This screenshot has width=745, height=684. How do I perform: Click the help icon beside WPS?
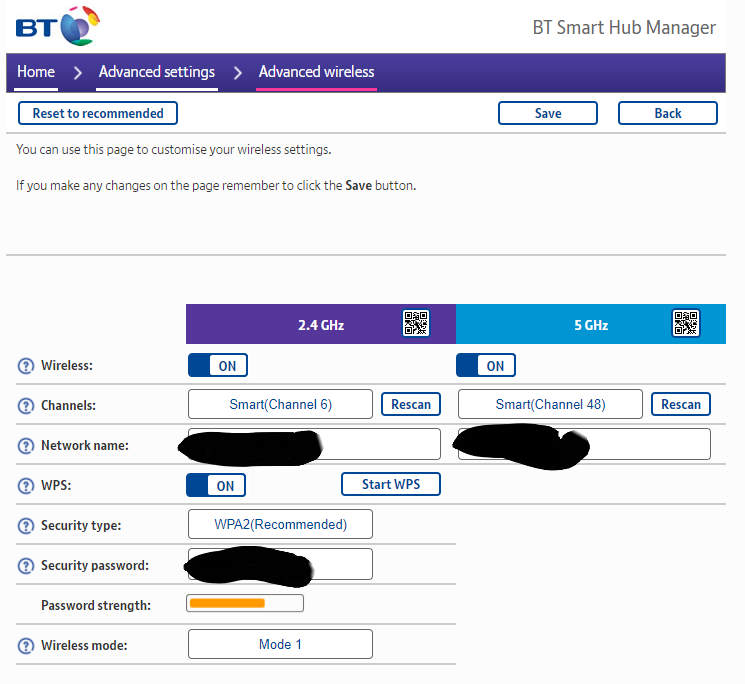tap(26, 486)
